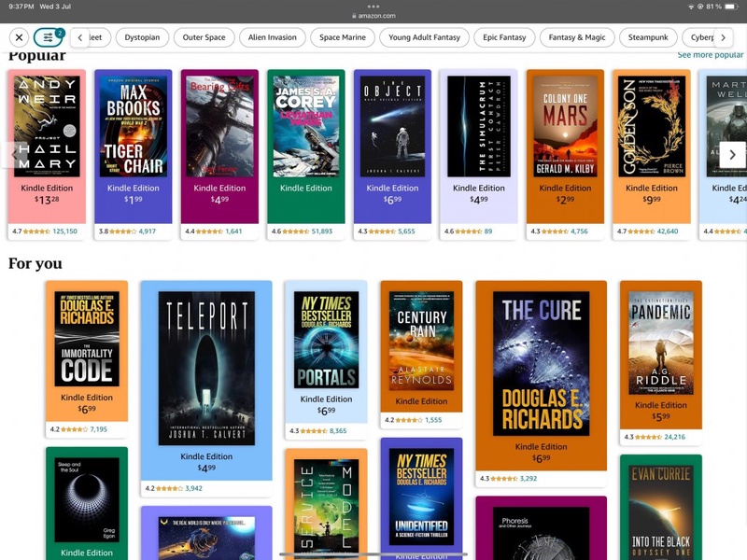Open Tiger Chair by Max Brooks cover
This screenshot has height=560, width=747.
pyautogui.click(x=134, y=126)
